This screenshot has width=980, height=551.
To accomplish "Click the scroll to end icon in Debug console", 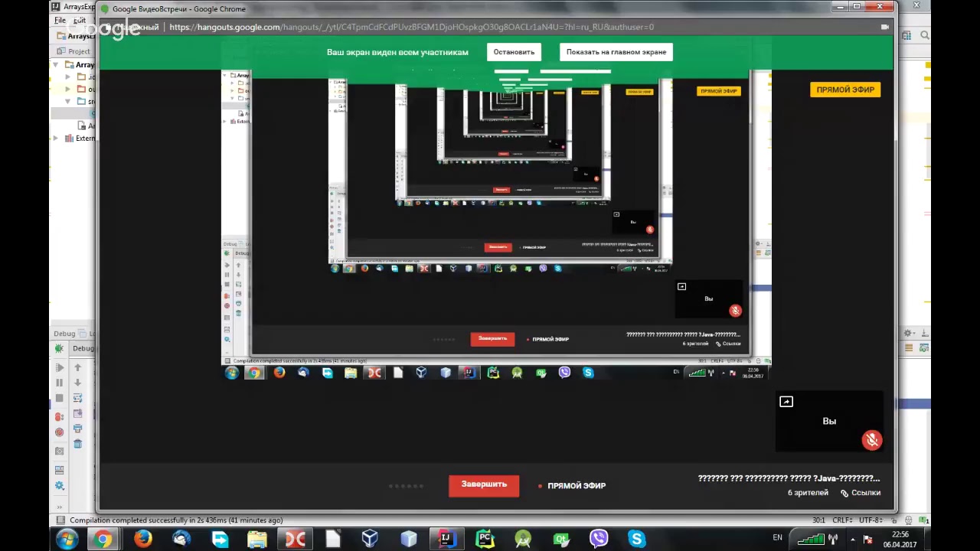I will [x=77, y=413].
